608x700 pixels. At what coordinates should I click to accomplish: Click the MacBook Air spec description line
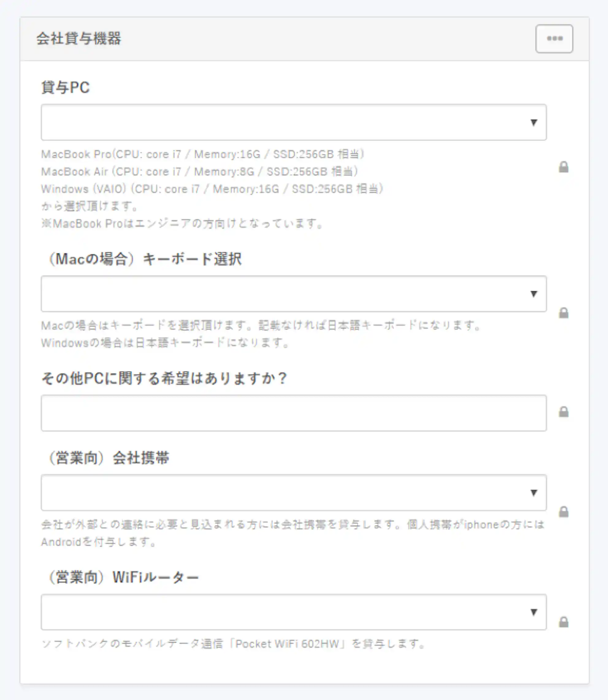coord(200,172)
